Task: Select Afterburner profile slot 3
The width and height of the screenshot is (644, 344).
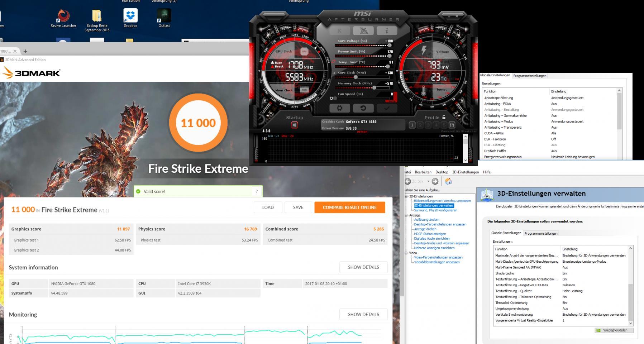Action: [428, 125]
